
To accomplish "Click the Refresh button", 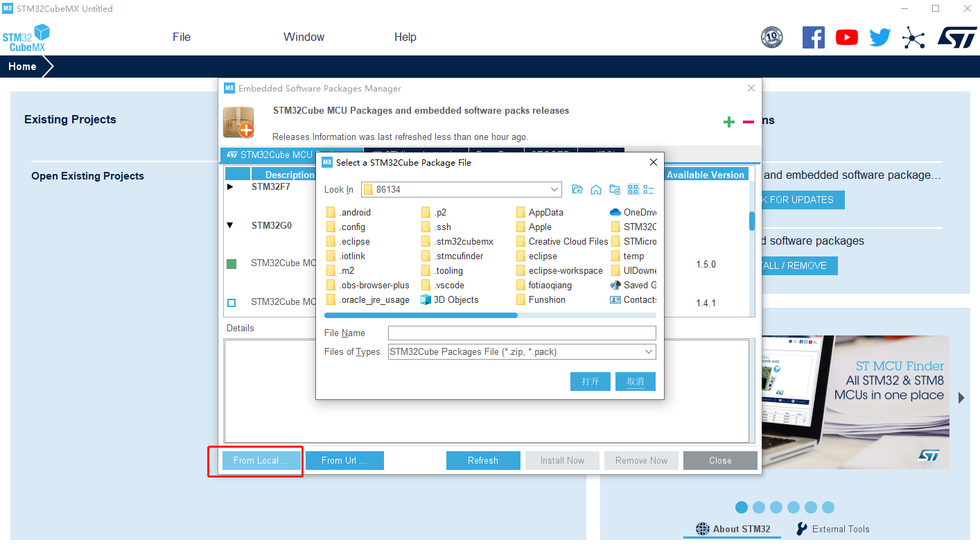I will pyautogui.click(x=483, y=460).
